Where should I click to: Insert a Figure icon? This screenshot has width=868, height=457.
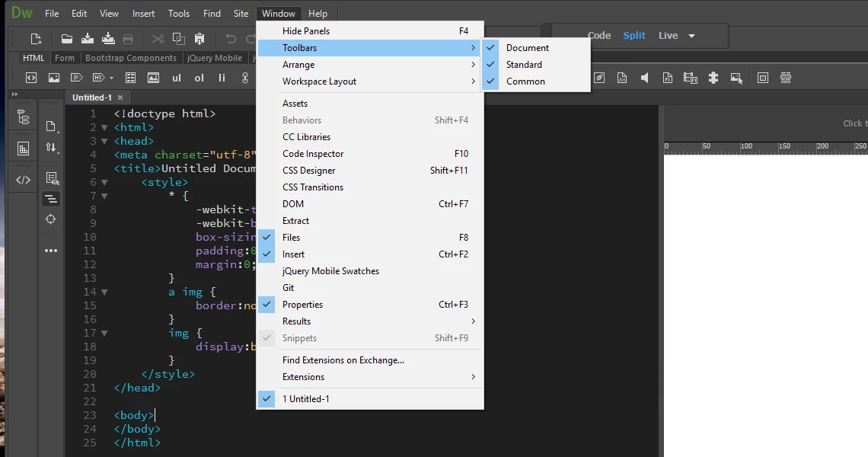coord(153,78)
